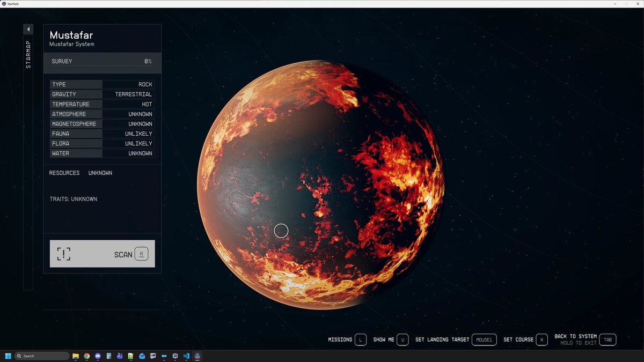Open Microsoft Teams from the taskbar
Viewport: 644px width, 362px height.
point(120,356)
